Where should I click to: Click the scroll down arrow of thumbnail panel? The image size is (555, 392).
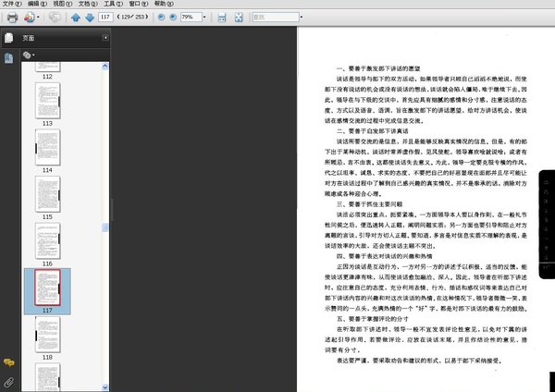click(x=105, y=387)
